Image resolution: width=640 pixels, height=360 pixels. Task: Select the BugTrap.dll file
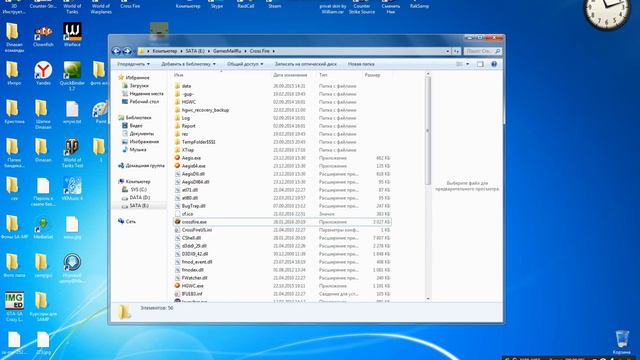tap(193, 206)
